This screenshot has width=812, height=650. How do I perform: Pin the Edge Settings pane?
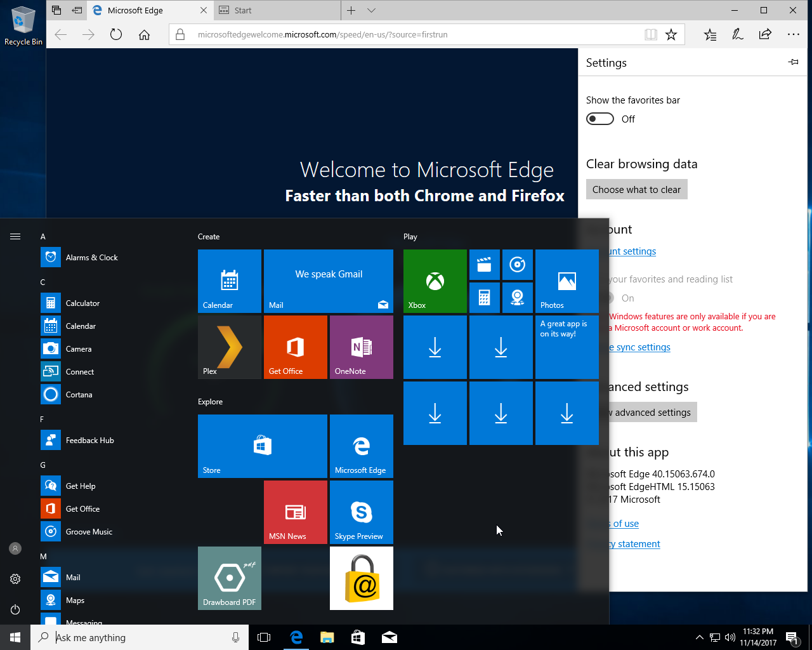794,62
